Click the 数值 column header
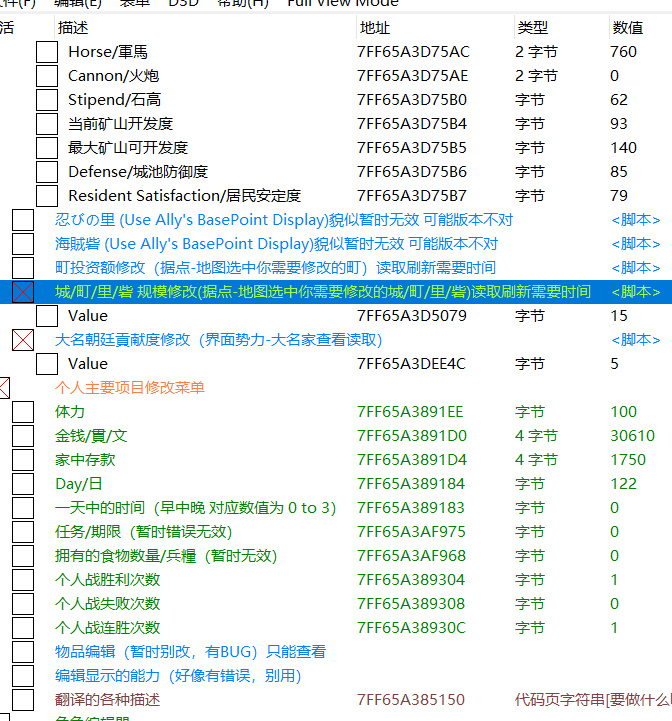This screenshot has height=721, width=672. (640, 28)
